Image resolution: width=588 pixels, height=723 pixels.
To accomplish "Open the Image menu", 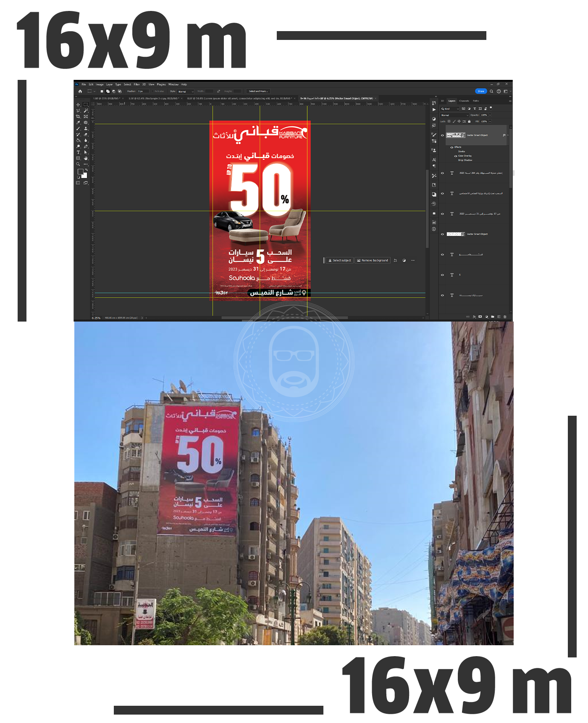I will (100, 84).
